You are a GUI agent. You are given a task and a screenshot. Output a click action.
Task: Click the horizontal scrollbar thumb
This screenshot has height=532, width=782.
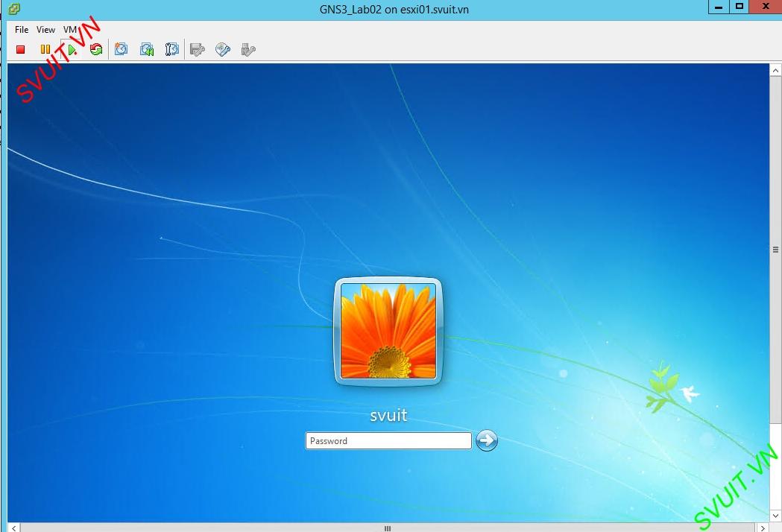click(388, 528)
